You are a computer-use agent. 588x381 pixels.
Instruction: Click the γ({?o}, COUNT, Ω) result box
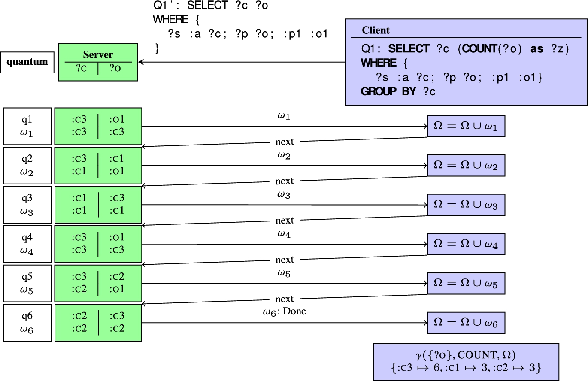[466, 362]
